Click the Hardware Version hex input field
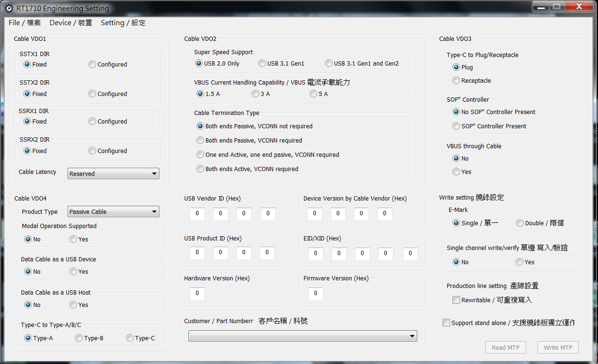 pyautogui.click(x=197, y=294)
